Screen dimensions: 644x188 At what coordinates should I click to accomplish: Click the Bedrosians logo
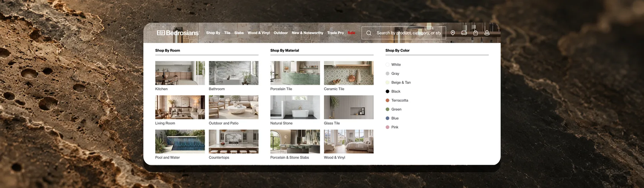click(x=178, y=33)
